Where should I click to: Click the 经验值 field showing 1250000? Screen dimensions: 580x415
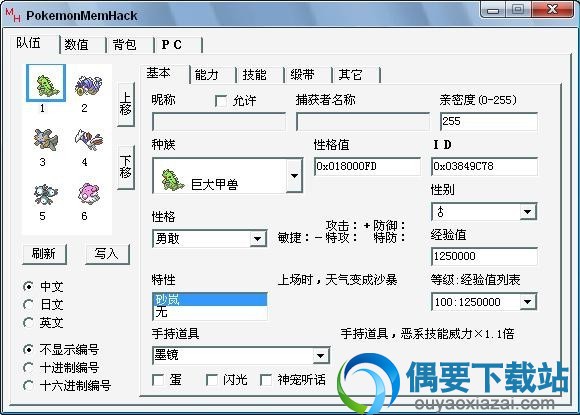(484, 256)
